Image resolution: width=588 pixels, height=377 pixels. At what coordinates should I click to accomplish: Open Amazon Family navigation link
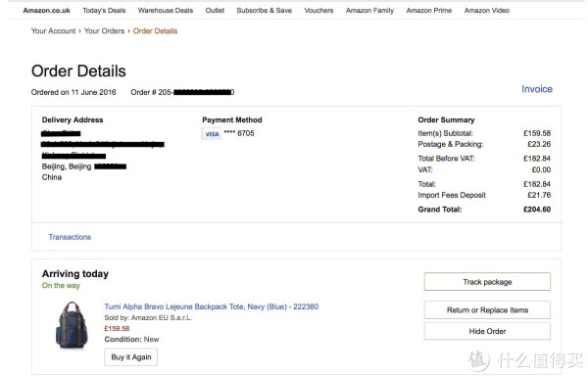coord(369,11)
